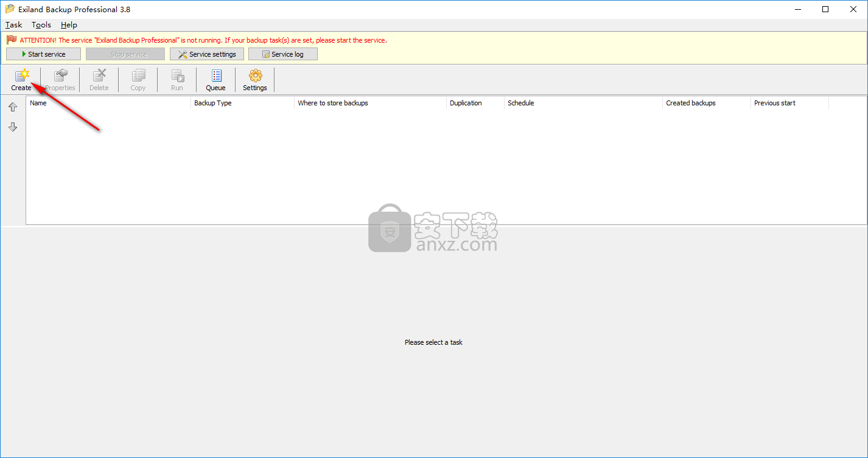
Task: Run the selected task via toolbar
Action: (177, 80)
